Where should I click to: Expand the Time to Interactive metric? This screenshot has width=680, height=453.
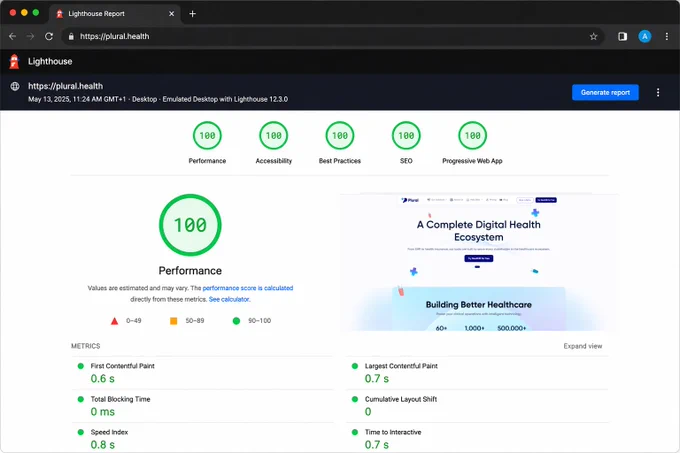pyautogui.click(x=477, y=438)
